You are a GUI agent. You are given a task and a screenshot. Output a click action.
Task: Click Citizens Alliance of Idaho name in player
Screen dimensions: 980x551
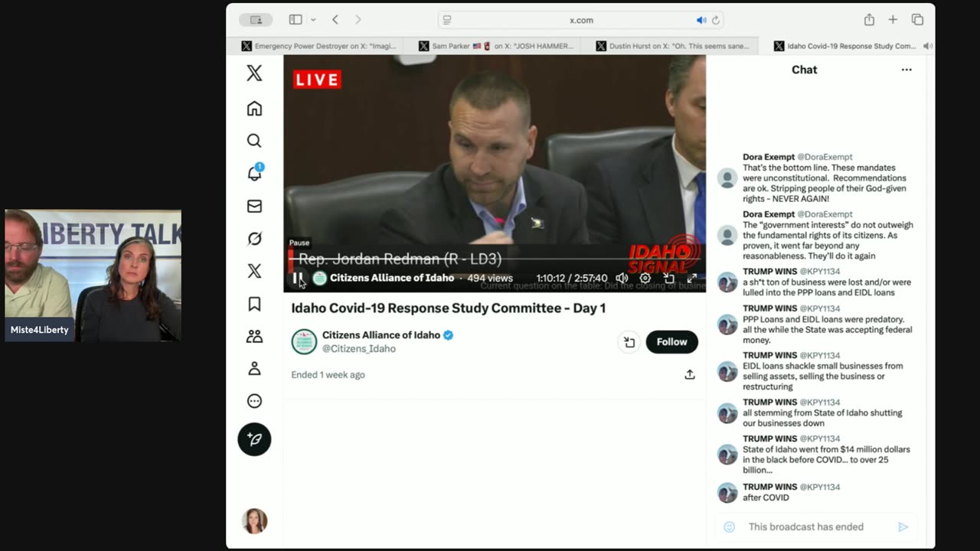point(392,278)
